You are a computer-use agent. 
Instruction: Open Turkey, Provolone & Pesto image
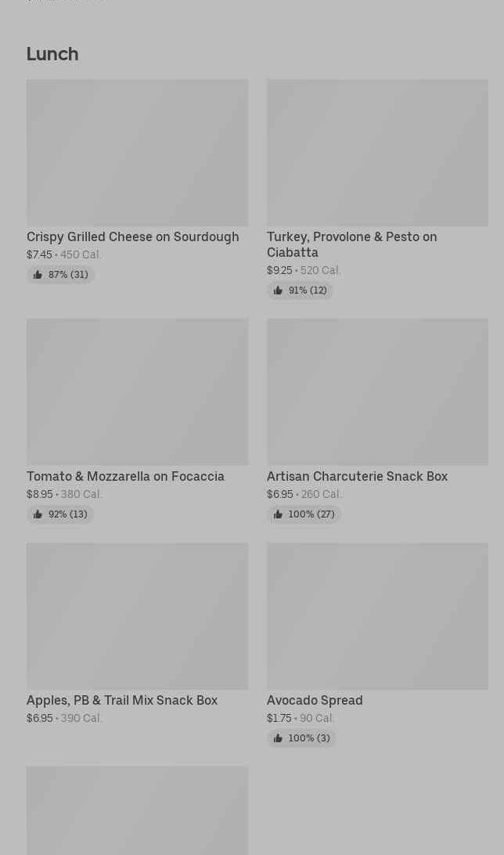pos(377,153)
